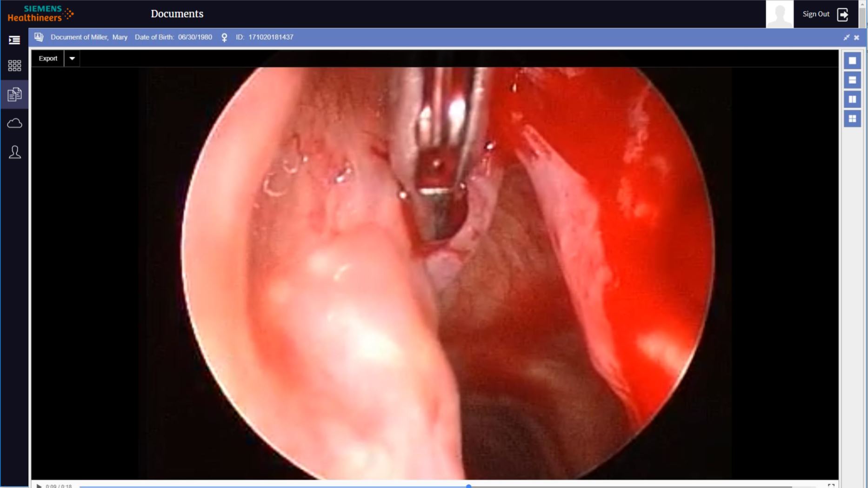
Task: Click the Siemens Healthineers logo
Action: click(40, 13)
